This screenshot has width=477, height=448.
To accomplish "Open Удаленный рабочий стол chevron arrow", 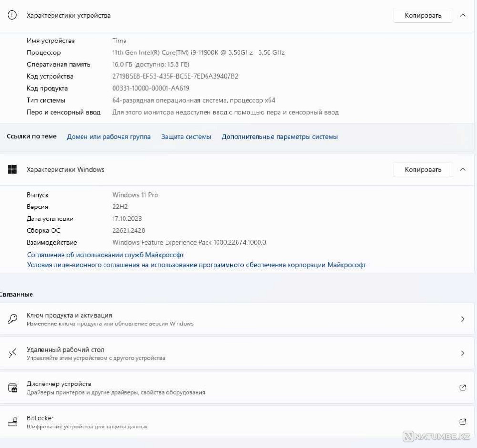I will pyautogui.click(x=462, y=354).
